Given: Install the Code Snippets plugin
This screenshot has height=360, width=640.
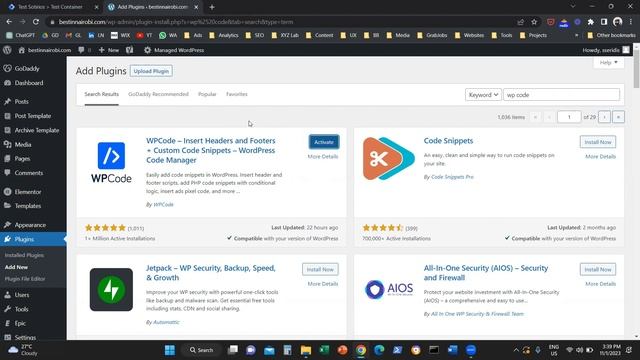Looking at the screenshot, I should point(598,142).
